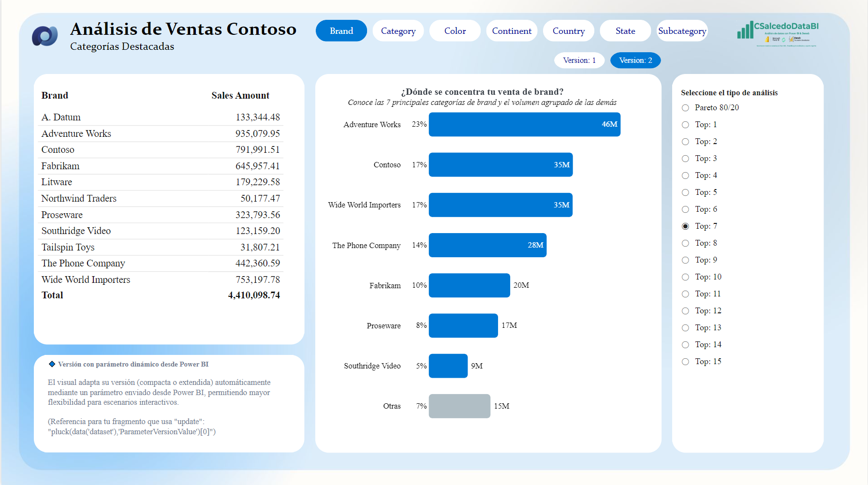Screen dimensions: 868x485
Task: Open the Continent tab
Action: tap(512, 31)
